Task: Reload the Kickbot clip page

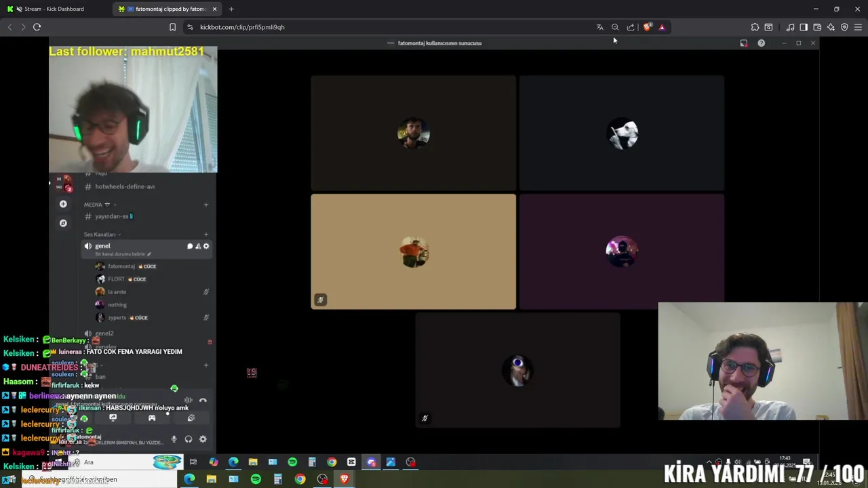Action: pos(37,27)
